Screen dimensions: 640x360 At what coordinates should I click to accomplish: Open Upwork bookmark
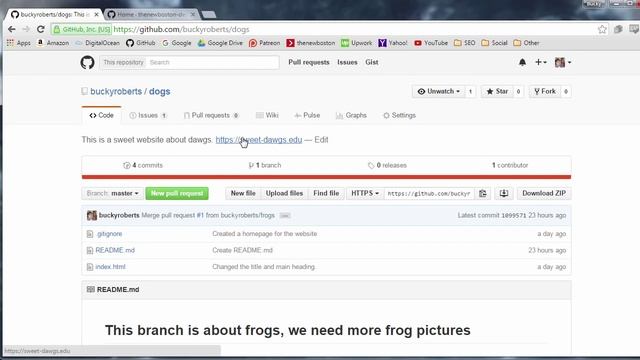pyautogui.click(x=357, y=43)
